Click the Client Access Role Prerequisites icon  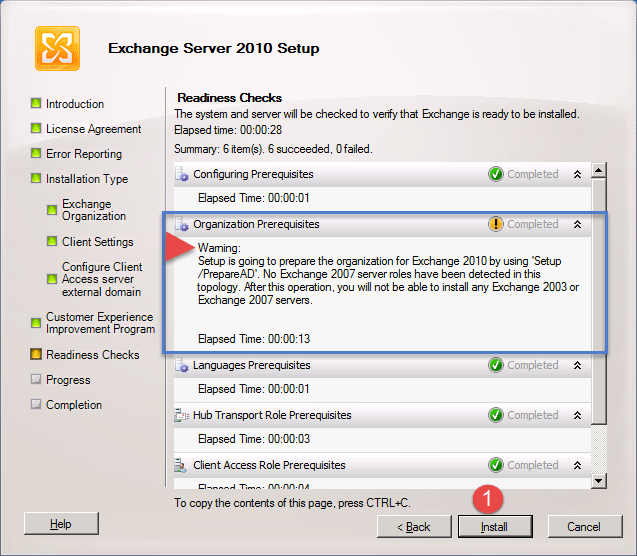click(x=181, y=465)
